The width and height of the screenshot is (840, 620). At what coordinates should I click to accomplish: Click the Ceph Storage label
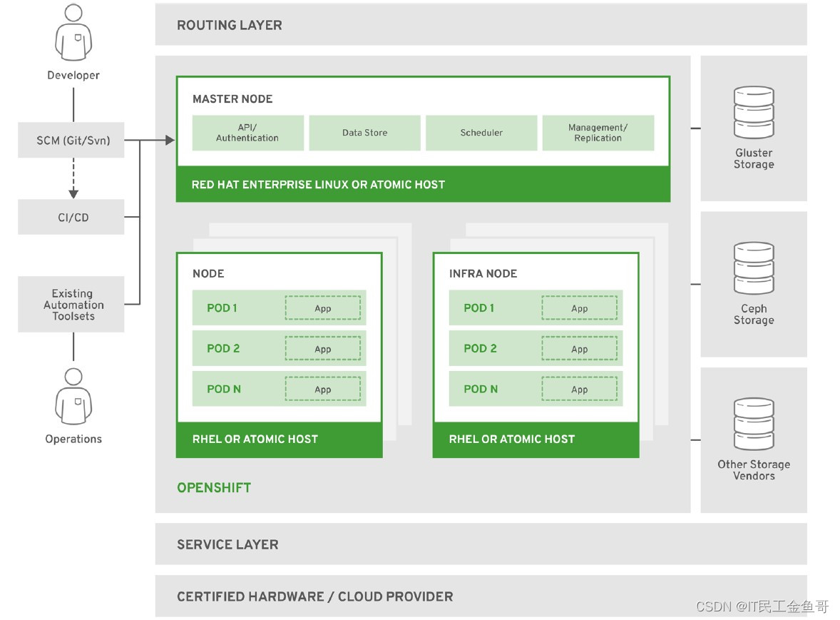click(x=754, y=315)
